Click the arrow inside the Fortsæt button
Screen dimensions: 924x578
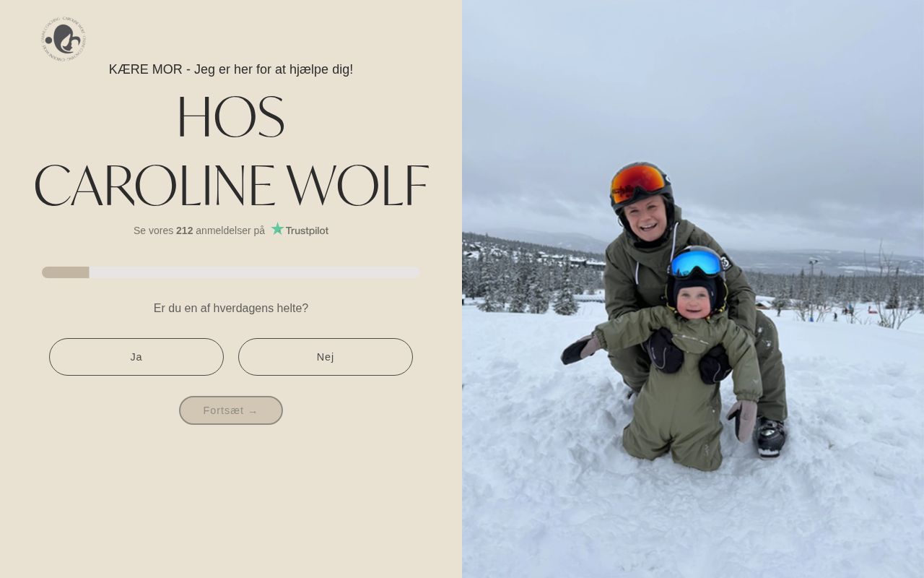click(x=253, y=411)
